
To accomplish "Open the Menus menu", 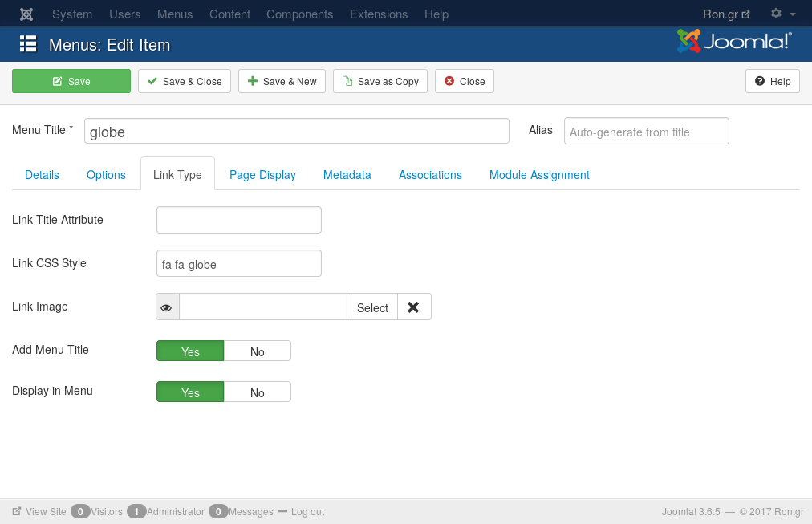I will pos(175,14).
